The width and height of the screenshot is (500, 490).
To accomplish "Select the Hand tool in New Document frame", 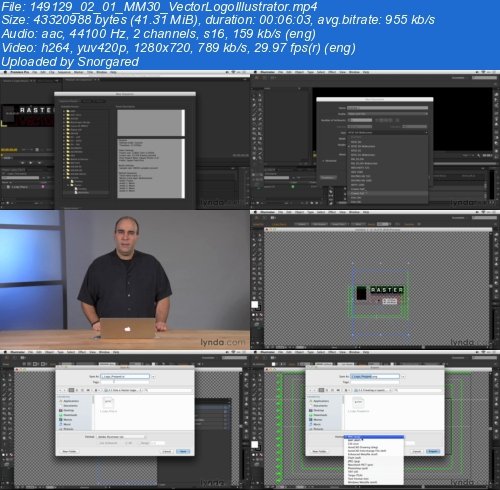I will (254, 159).
